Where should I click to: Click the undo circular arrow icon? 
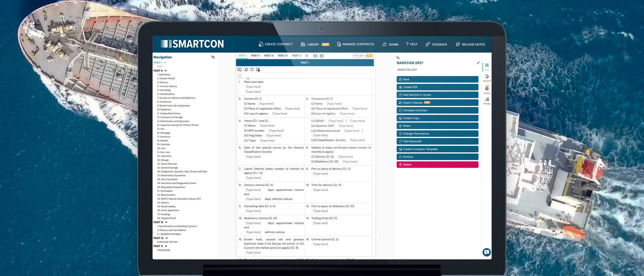(252, 70)
